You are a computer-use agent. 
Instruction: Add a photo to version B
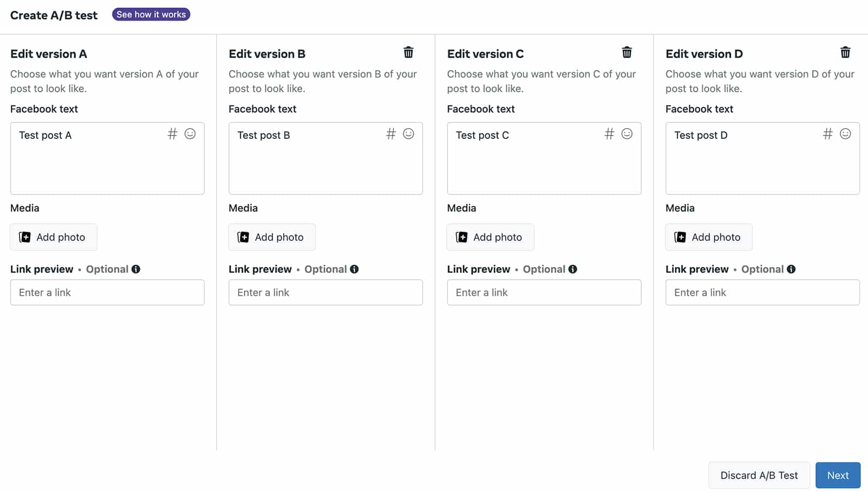272,237
